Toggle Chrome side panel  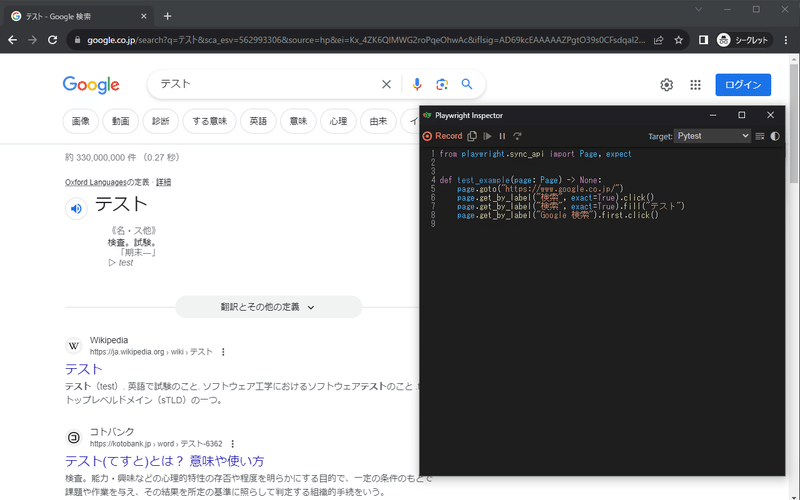pyautogui.click(x=703, y=40)
